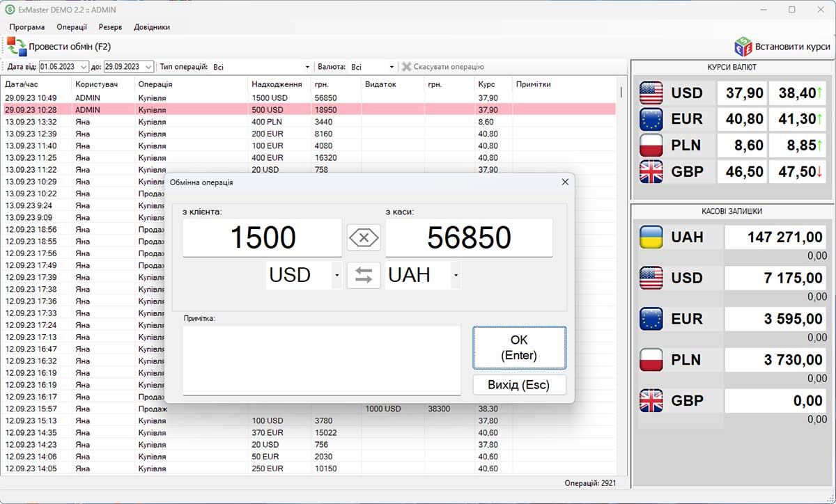Confirm exchange with OK (Enter) button
This screenshot has width=836, height=504.
(x=519, y=347)
